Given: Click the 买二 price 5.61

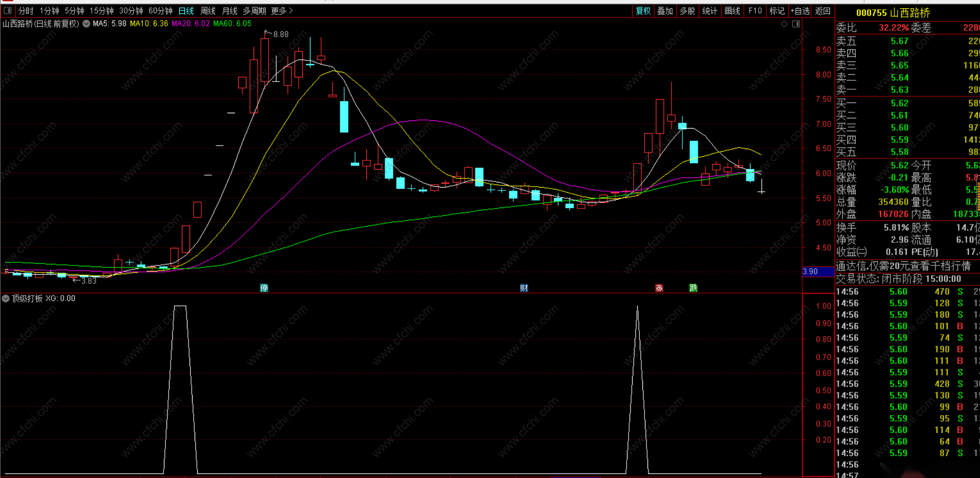Looking at the screenshot, I should coord(900,115).
